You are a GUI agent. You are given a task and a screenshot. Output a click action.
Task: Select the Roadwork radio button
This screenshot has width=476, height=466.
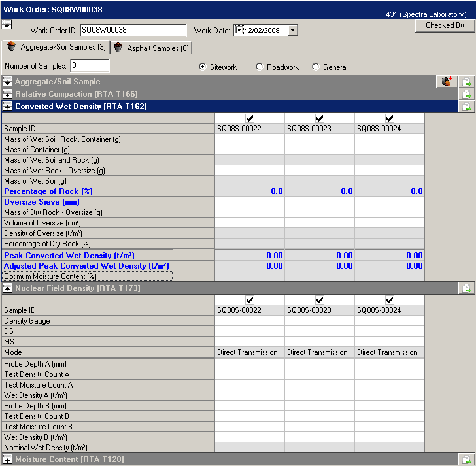click(260, 67)
